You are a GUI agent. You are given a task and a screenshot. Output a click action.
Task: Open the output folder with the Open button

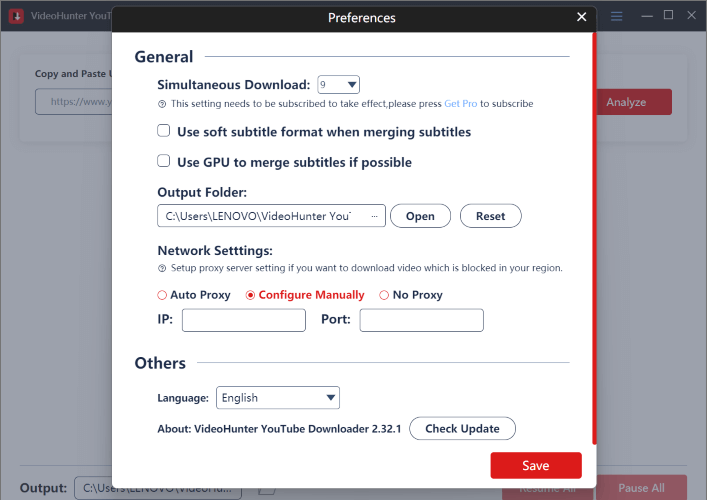[x=420, y=216]
